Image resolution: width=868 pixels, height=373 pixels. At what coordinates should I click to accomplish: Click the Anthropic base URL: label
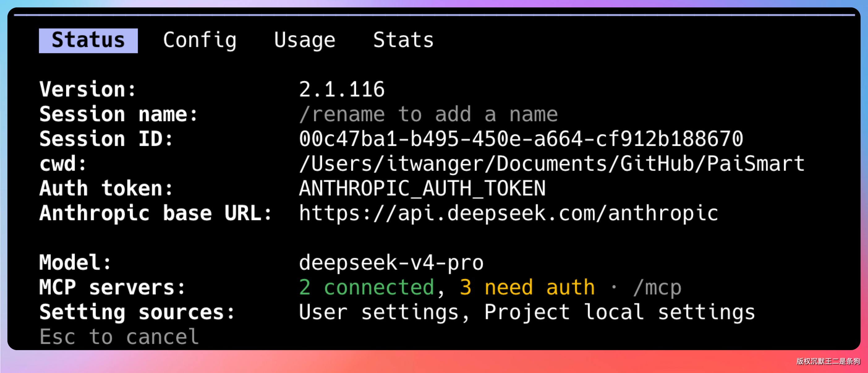coord(155,213)
